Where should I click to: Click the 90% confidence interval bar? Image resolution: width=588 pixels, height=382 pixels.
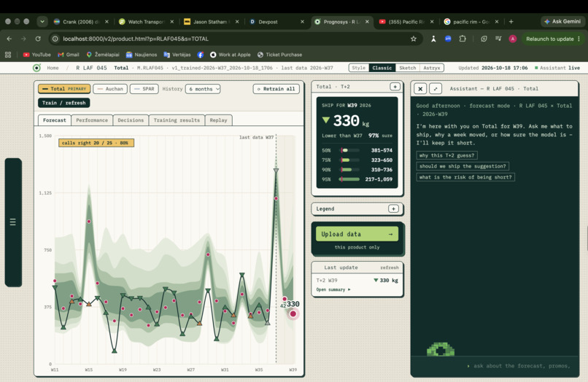coord(349,170)
